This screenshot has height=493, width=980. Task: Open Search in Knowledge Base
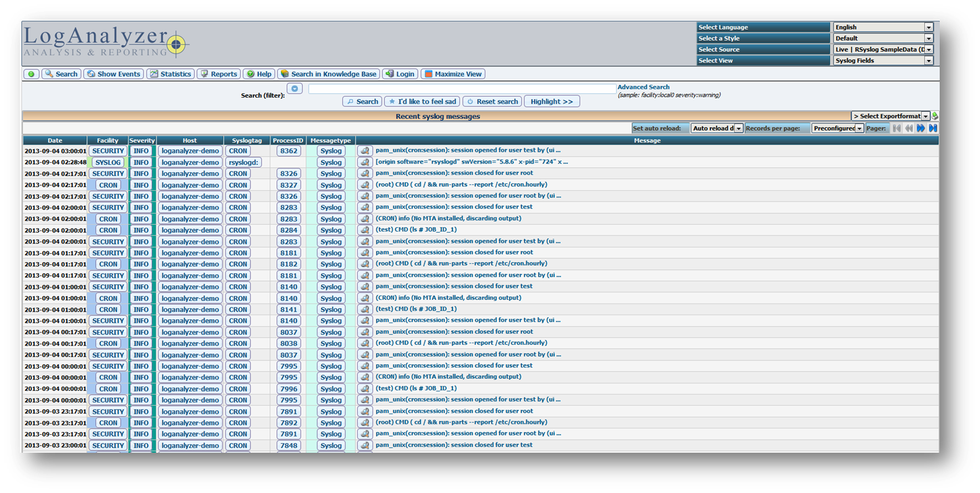click(x=328, y=74)
